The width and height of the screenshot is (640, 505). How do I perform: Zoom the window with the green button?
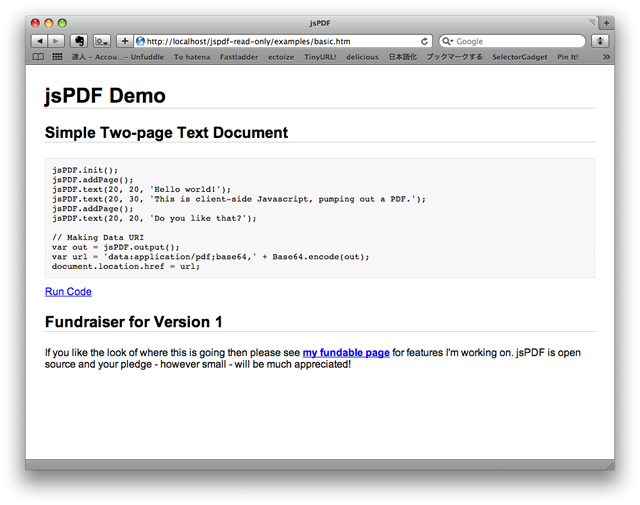tap(62, 23)
